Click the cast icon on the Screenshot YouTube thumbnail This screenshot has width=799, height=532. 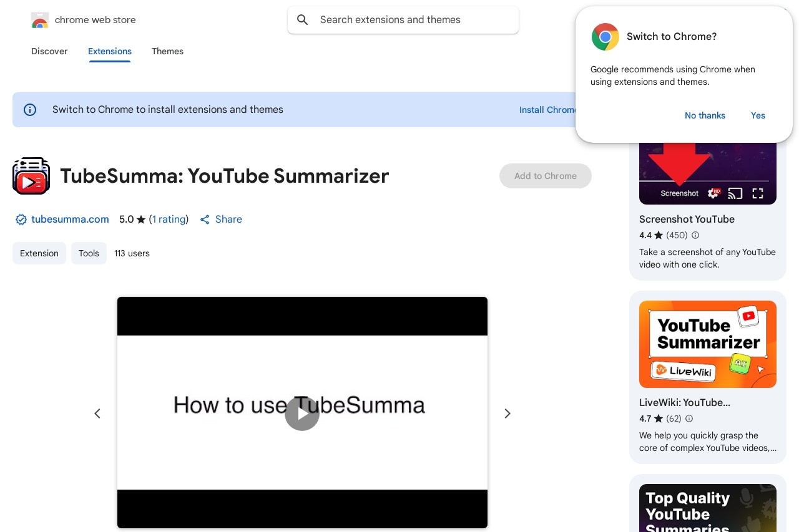735,193
